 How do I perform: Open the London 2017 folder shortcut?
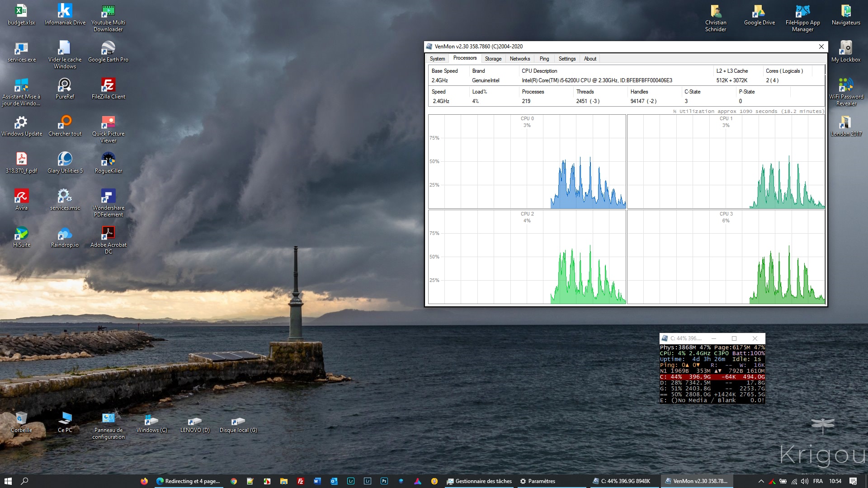pos(846,126)
